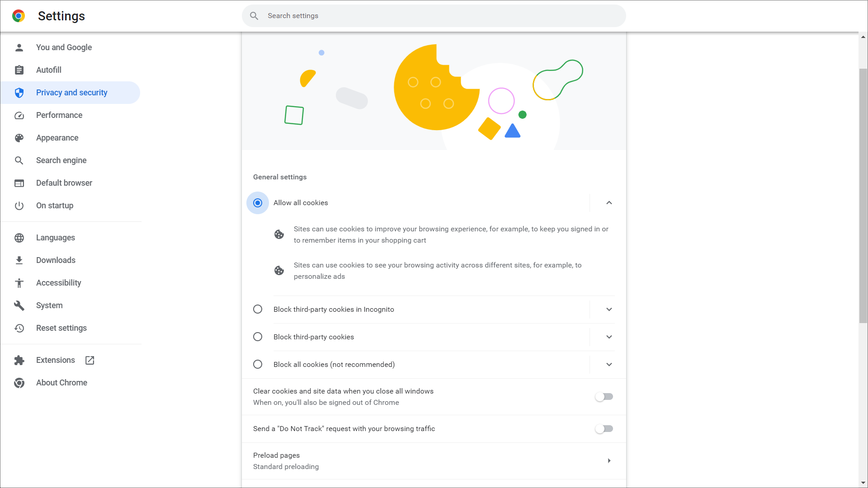Select Block all cookies radio option
This screenshot has width=868, height=488.
pos(258,365)
